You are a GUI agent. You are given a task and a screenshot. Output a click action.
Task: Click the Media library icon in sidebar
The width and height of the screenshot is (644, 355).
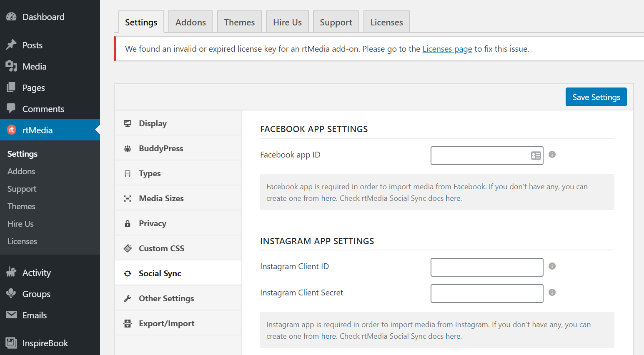(x=11, y=66)
